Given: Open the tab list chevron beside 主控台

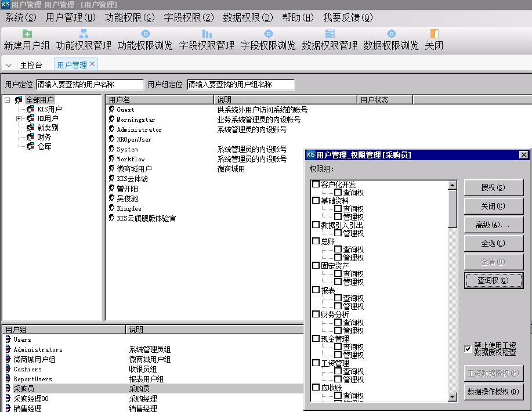Looking at the screenshot, I should pos(9,65).
